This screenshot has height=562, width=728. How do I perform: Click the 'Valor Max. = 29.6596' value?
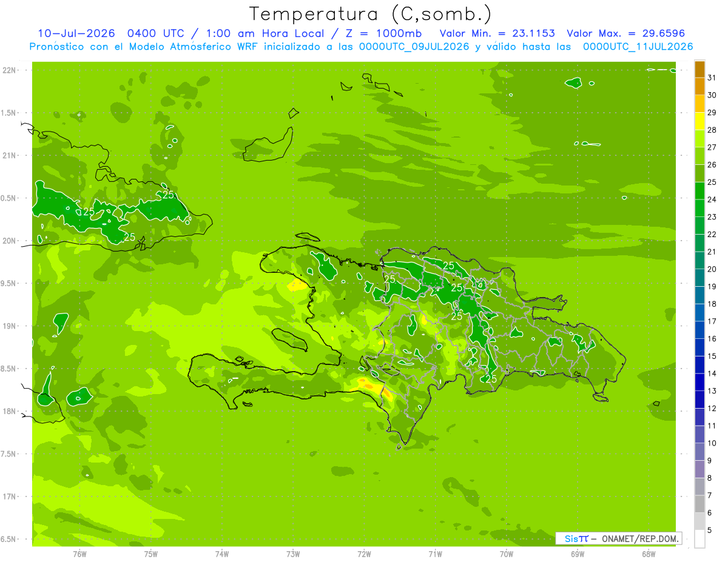click(x=626, y=33)
